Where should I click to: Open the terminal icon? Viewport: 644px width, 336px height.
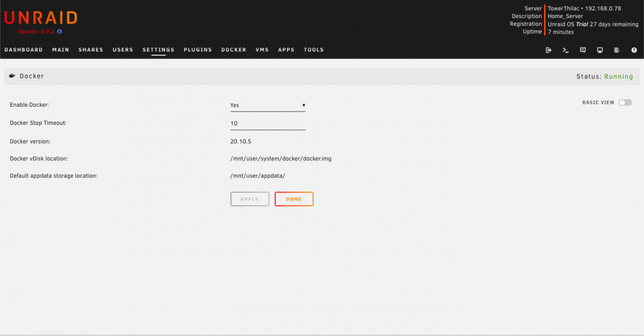(x=565, y=50)
